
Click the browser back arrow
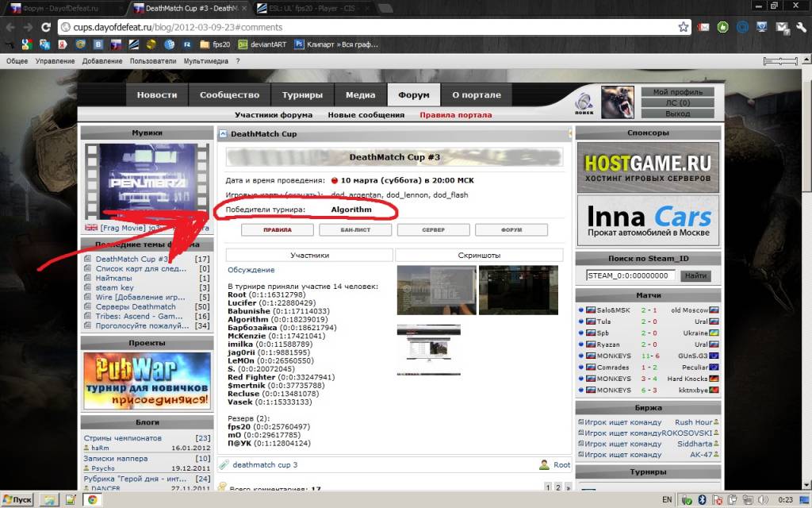pyautogui.click(x=10, y=27)
